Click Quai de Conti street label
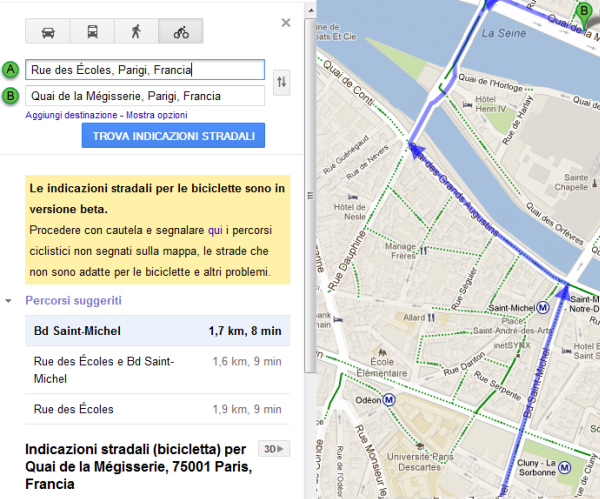This screenshot has width=600, height=499. [x=349, y=83]
